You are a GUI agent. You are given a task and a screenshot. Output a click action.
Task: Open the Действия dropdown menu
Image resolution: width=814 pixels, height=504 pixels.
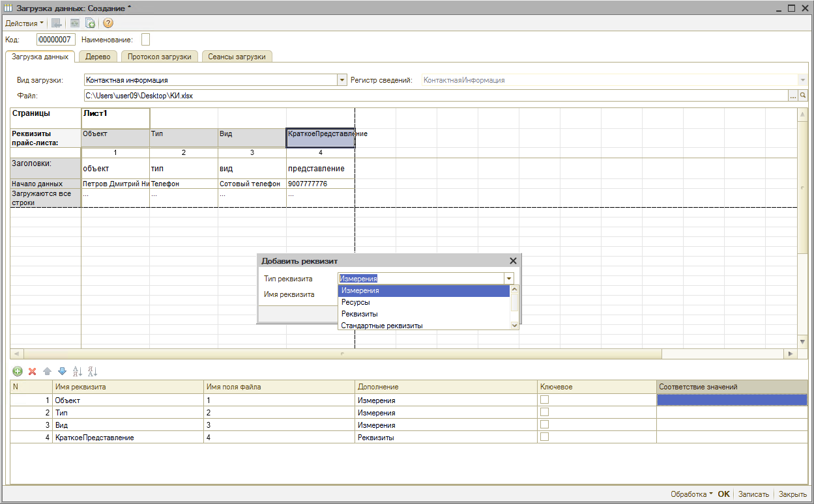[x=24, y=23]
